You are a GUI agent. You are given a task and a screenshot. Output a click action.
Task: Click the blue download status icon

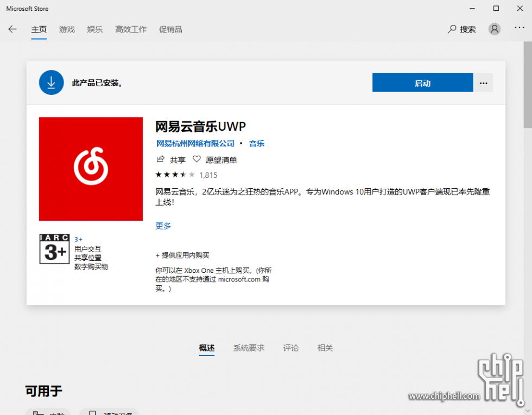(x=51, y=82)
